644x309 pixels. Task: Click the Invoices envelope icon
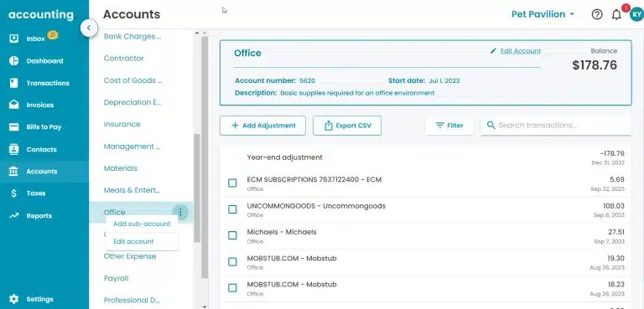(x=13, y=105)
